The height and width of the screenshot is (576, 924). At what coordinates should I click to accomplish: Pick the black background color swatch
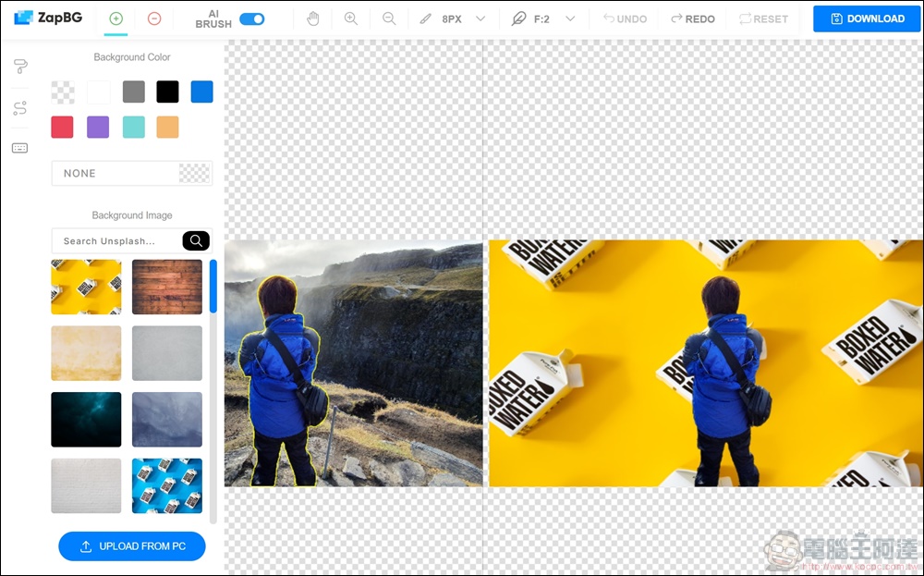pos(167,92)
